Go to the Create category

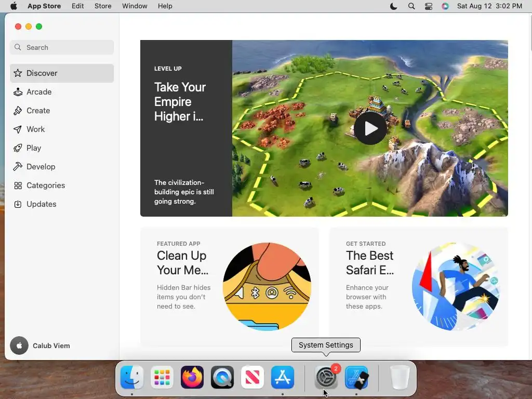(x=62, y=110)
